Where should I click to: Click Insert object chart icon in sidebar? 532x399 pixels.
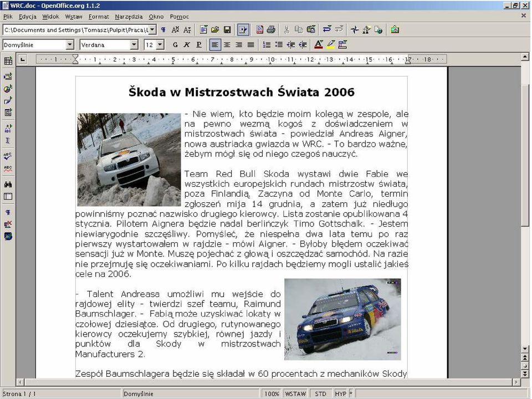[8, 89]
